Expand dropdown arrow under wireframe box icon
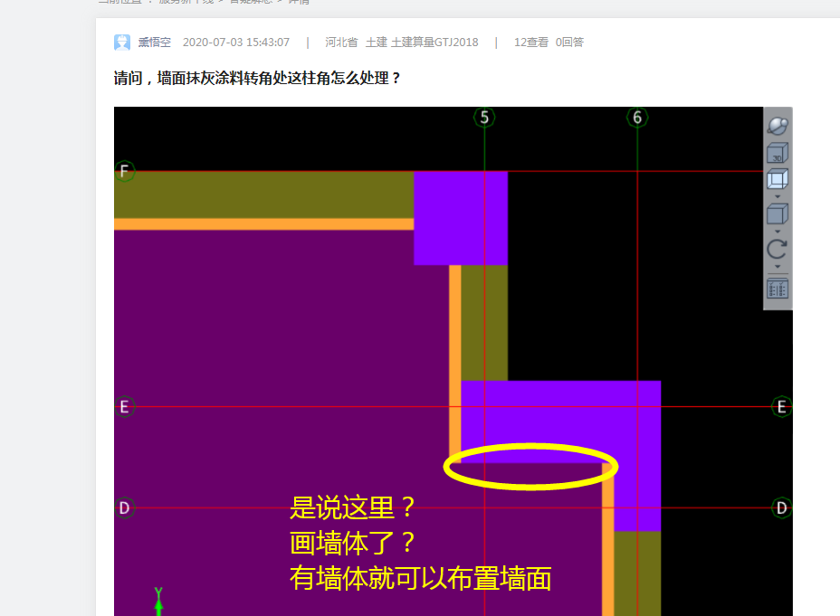 point(778,196)
